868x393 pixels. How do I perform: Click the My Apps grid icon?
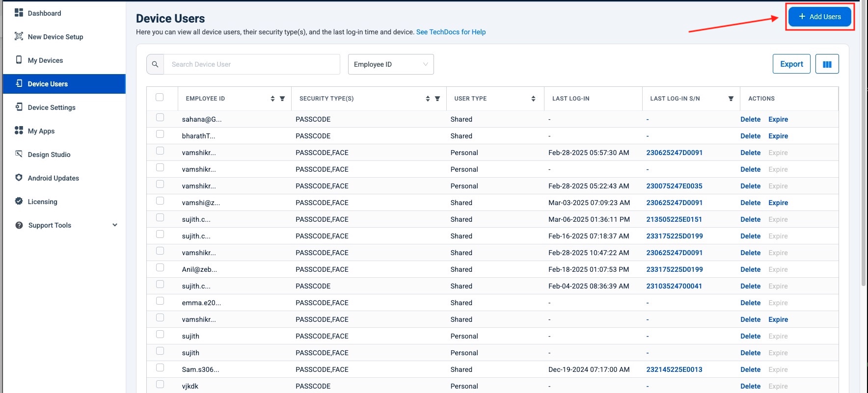pos(19,131)
